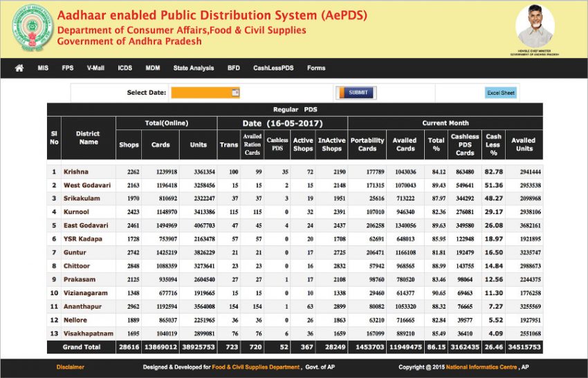The height and width of the screenshot is (378, 588).
Task: Click the Shops column header
Action: [x=129, y=144]
